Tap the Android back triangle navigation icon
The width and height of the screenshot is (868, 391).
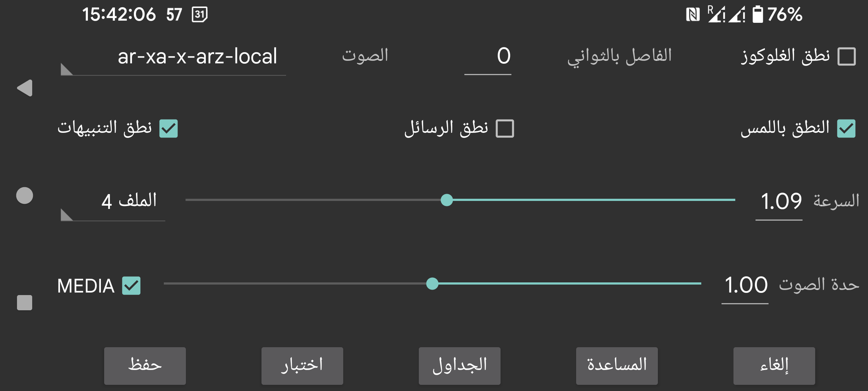point(25,88)
